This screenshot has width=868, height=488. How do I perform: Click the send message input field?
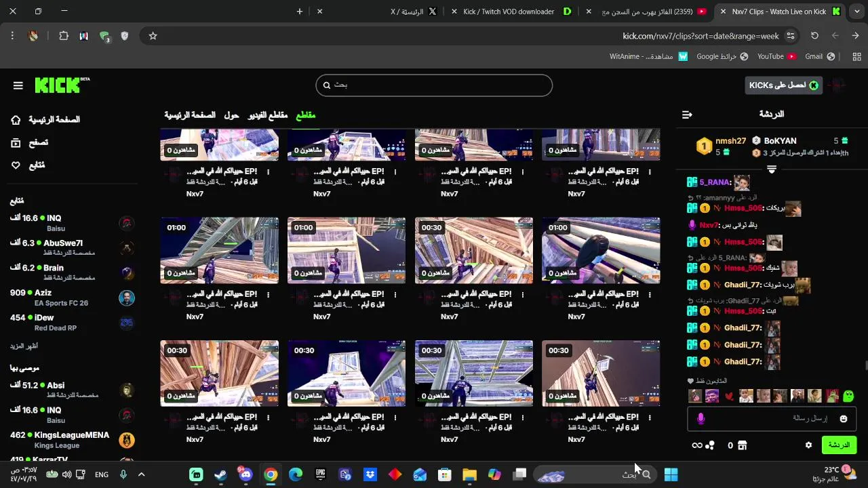[772, 419]
